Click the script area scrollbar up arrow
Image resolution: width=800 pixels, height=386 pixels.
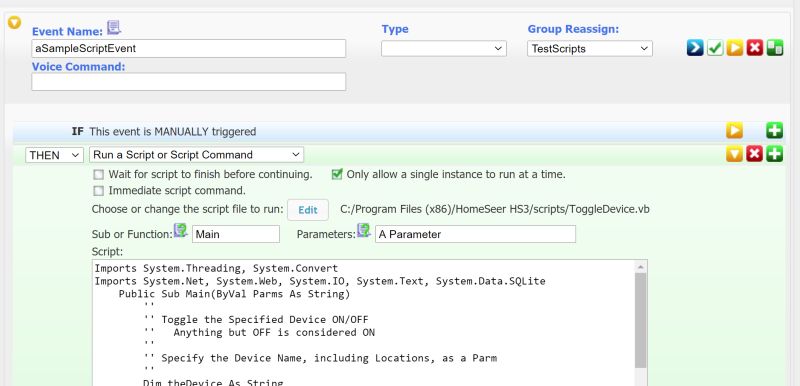click(641, 267)
